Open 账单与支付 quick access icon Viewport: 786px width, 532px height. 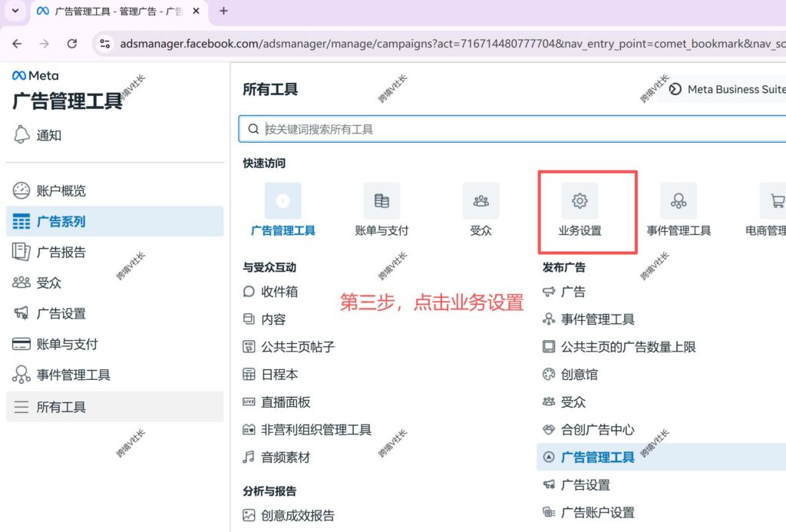coord(381,201)
